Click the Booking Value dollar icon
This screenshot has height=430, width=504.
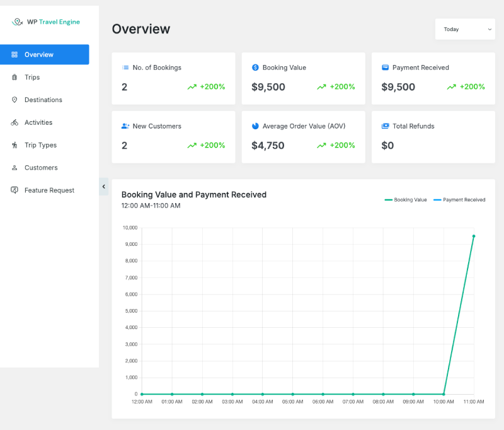point(255,67)
